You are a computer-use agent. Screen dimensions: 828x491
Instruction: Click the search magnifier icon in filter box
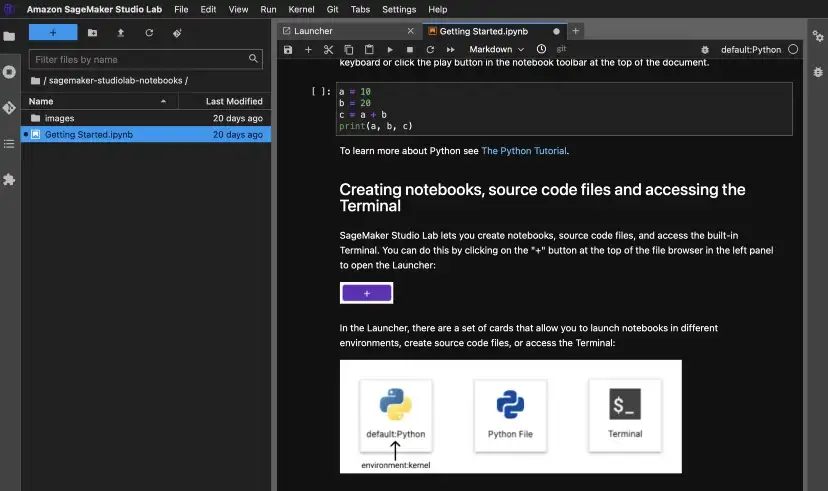click(x=253, y=59)
